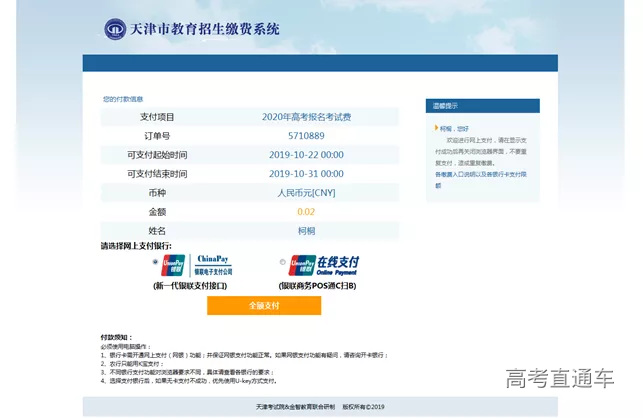
Task: Click the orange 全额支付 button
Action: pos(264,306)
